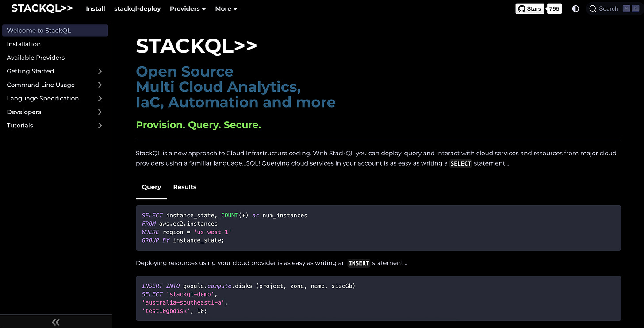Open Language Specification sidebar category
Image resolution: width=644 pixels, height=328 pixels.
(x=43, y=98)
